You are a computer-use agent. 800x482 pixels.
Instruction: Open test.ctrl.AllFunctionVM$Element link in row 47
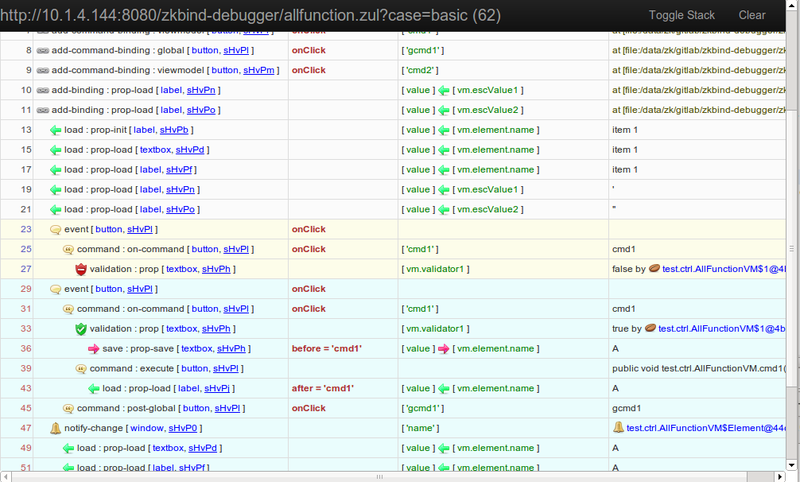point(706,428)
